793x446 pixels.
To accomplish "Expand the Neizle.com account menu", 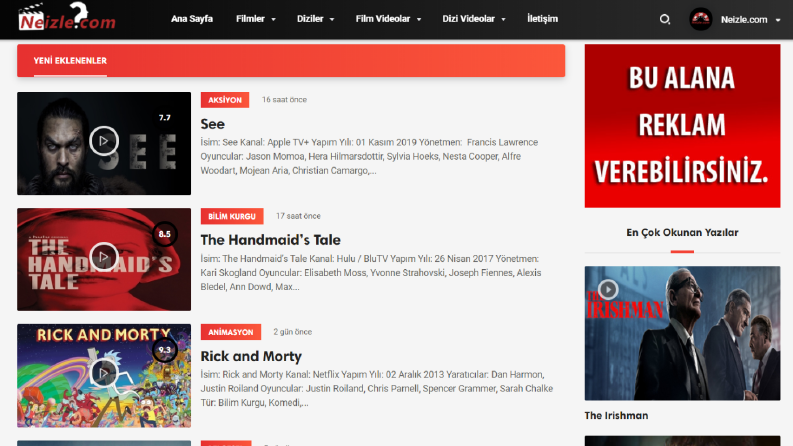I will (x=751, y=20).
